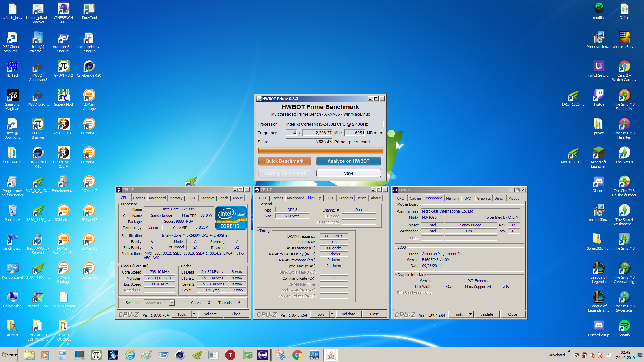Click the HWBOT Prime progress bar

point(320,151)
